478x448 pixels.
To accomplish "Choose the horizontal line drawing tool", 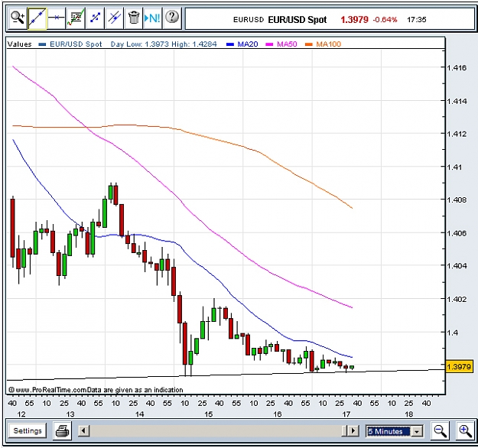I will [x=56, y=18].
